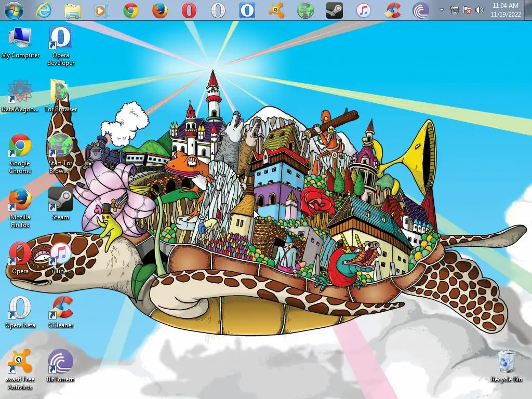Click the silver Opera beta taskbar icon
This screenshot has width=532, height=399.
pyautogui.click(x=218, y=10)
